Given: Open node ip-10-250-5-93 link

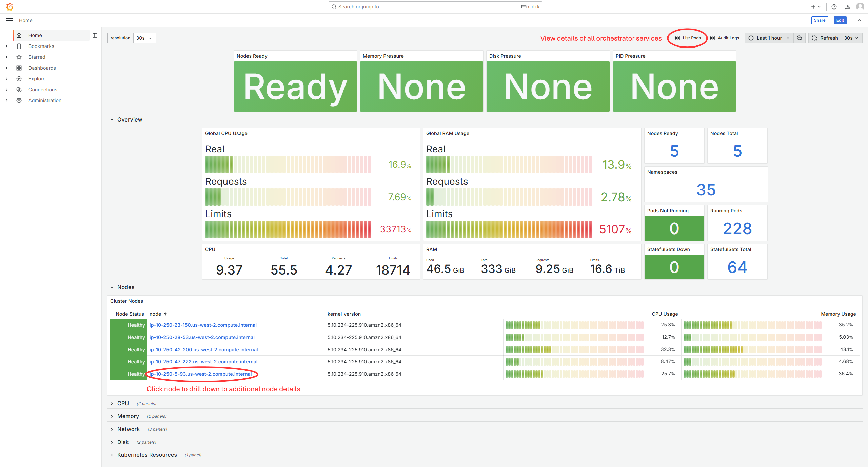Looking at the screenshot, I should point(201,374).
